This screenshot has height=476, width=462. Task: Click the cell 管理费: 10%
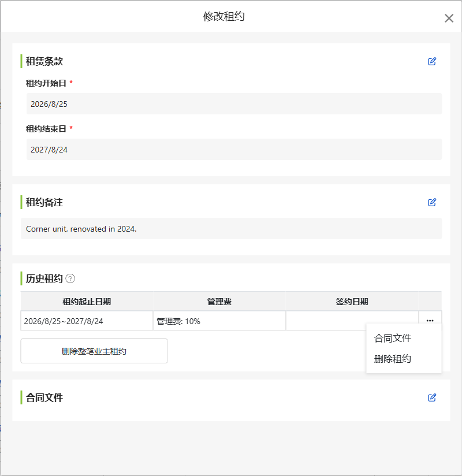[x=219, y=321]
